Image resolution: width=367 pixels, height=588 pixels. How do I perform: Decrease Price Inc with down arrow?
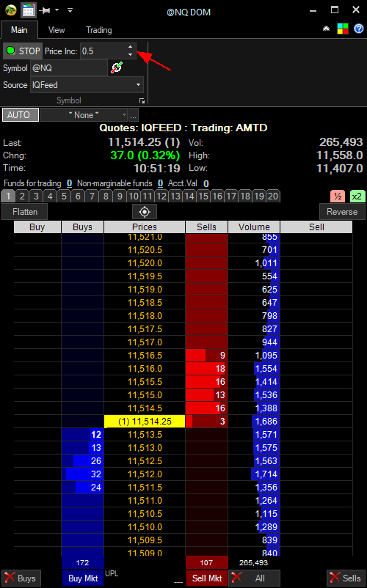pyautogui.click(x=130, y=55)
